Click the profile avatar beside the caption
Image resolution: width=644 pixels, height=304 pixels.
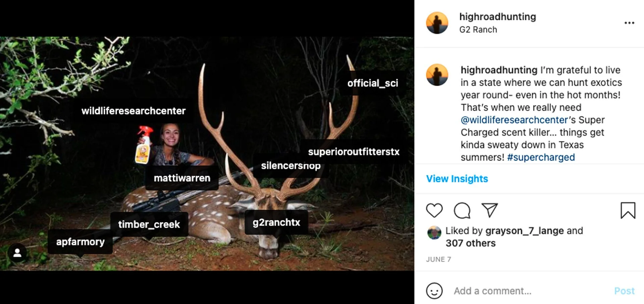tap(437, 75)
